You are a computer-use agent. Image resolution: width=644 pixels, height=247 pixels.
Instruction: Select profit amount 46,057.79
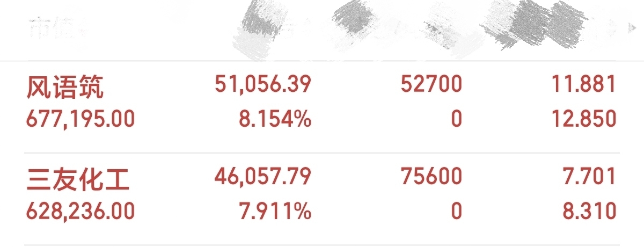click(x=263, y=177)
